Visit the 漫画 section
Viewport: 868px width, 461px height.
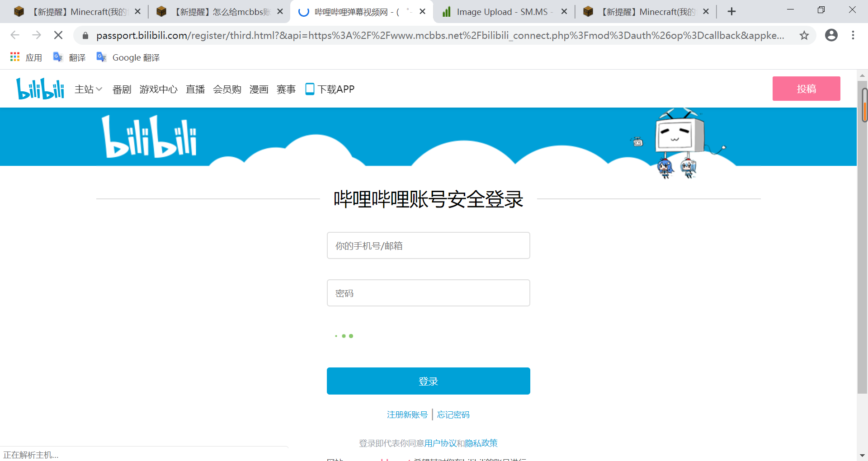click(259, 89)
